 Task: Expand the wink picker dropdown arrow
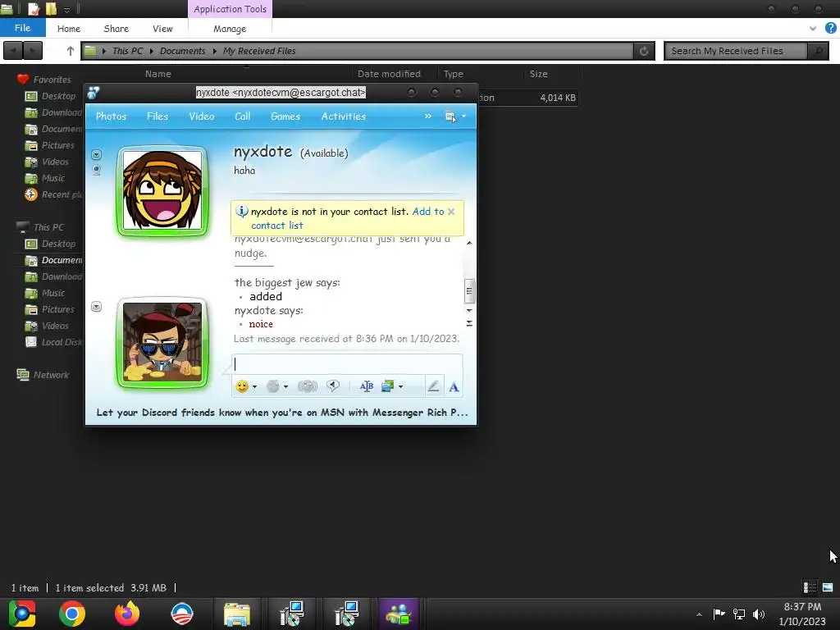[286, 387]
